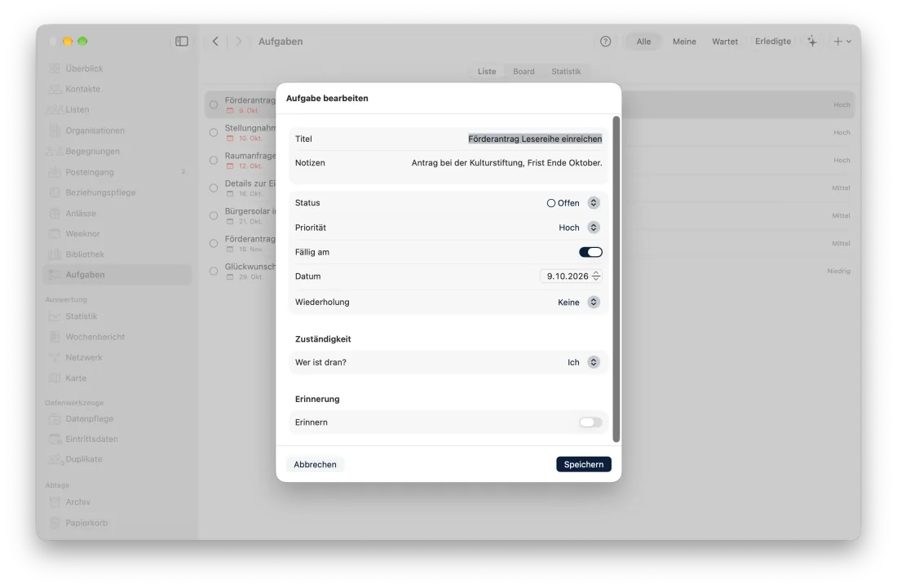Image resolution: width=897 pixels, height=588 pixels.
Task: Click the Speichern button
Action: coord(584,465)
